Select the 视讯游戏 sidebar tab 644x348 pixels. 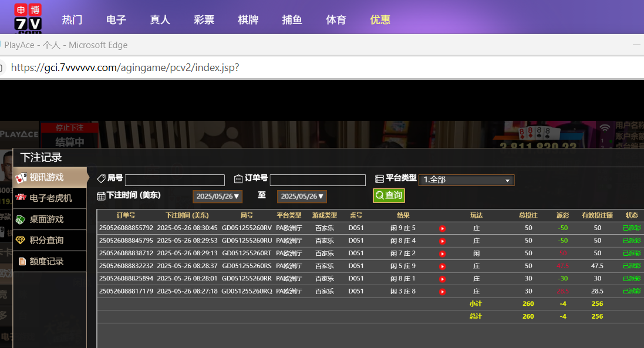(x=49, y=177)
